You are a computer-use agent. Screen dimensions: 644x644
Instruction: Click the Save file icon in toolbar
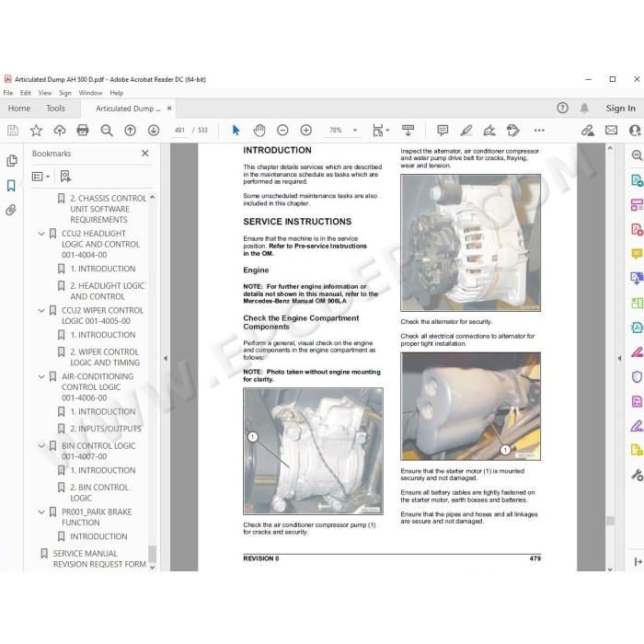pos(13,131)
